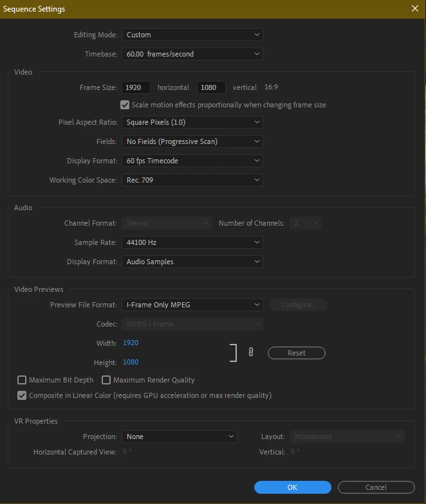Click the preview Width value 1920

(x=131, y=343)
